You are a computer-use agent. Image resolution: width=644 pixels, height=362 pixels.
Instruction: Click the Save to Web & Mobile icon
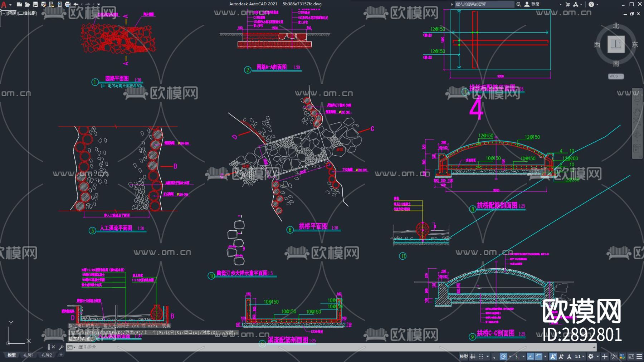(x=59, y=4)
